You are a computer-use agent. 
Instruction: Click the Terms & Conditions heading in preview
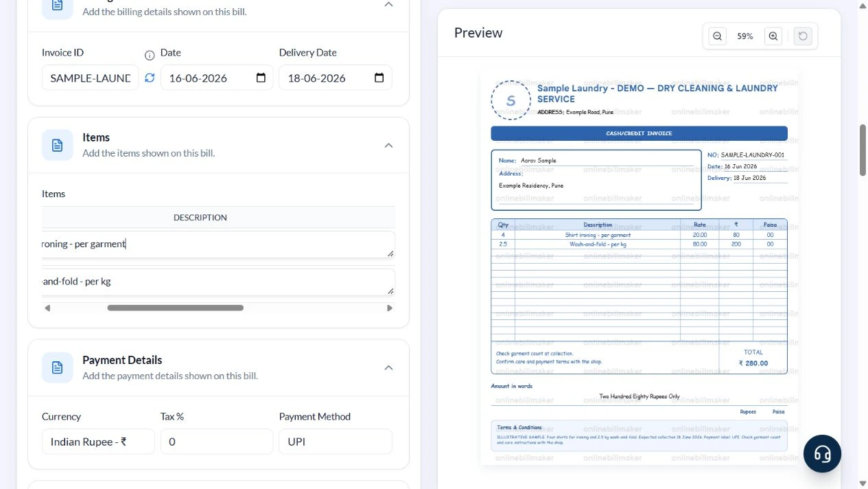pos(519,427)
